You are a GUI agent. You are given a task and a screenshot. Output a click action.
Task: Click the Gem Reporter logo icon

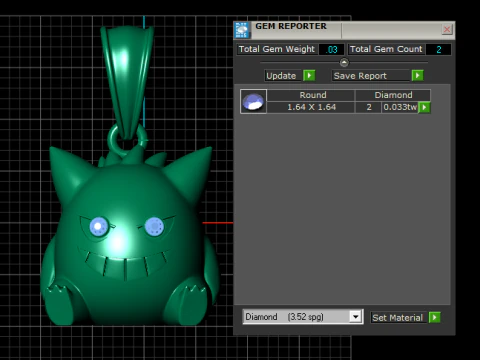pyautogui.click(x=242, y=30)
